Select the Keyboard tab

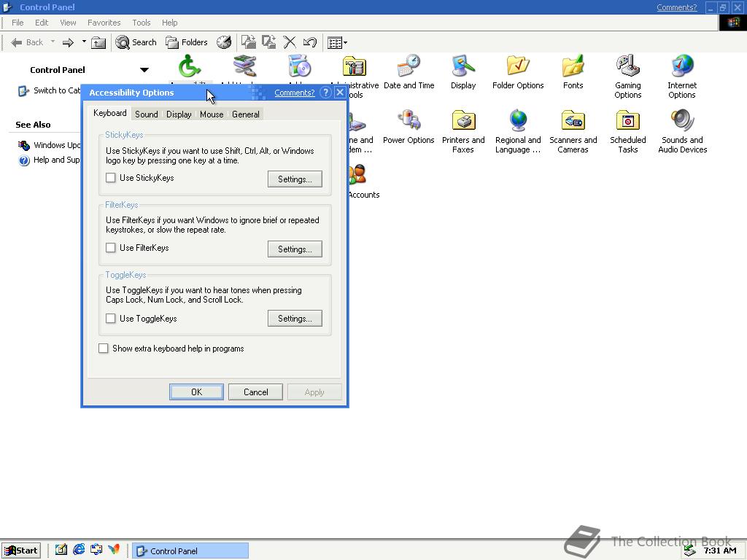tap(110, 113)
